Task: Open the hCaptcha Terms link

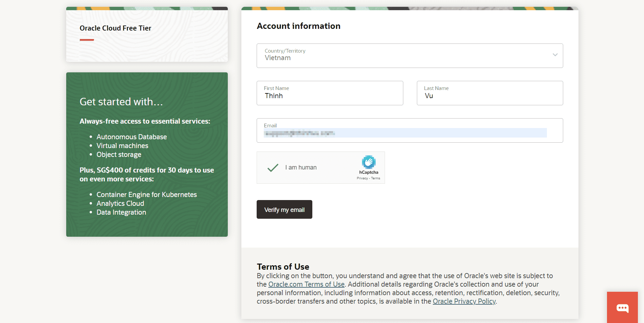Action: (x=375, y=178)
